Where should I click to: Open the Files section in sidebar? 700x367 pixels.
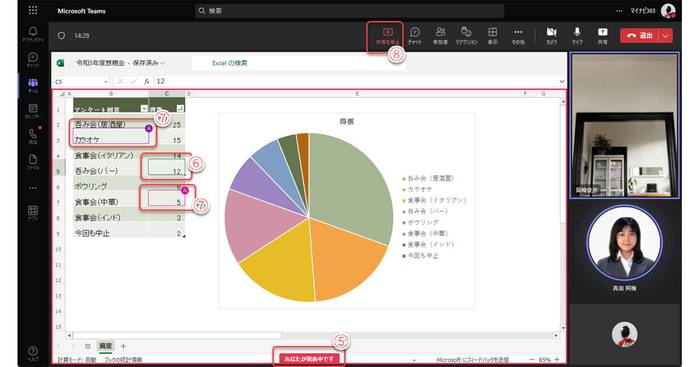(x=33, y=162)
